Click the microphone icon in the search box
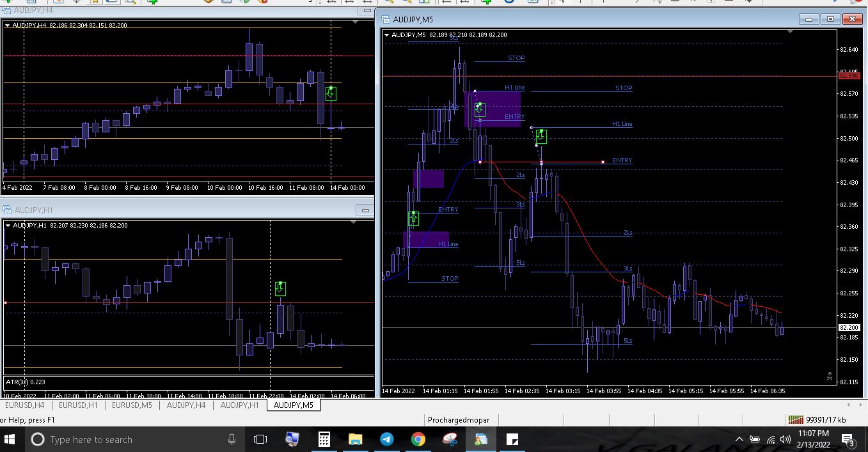Image resolution: width=868 pixels, height=452 pixels. [x=232, y=439]
